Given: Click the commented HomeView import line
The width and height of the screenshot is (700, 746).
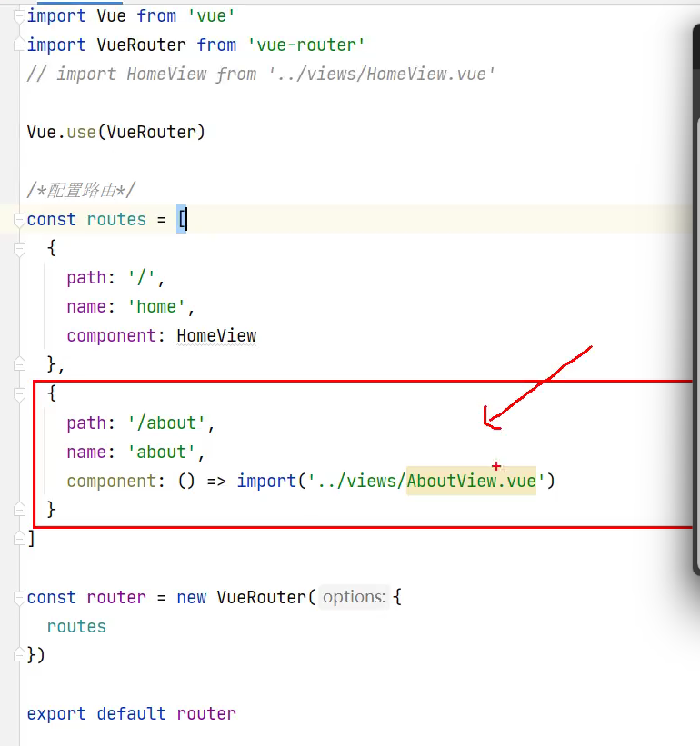Looking at the screenshot, I should (261, 75).
